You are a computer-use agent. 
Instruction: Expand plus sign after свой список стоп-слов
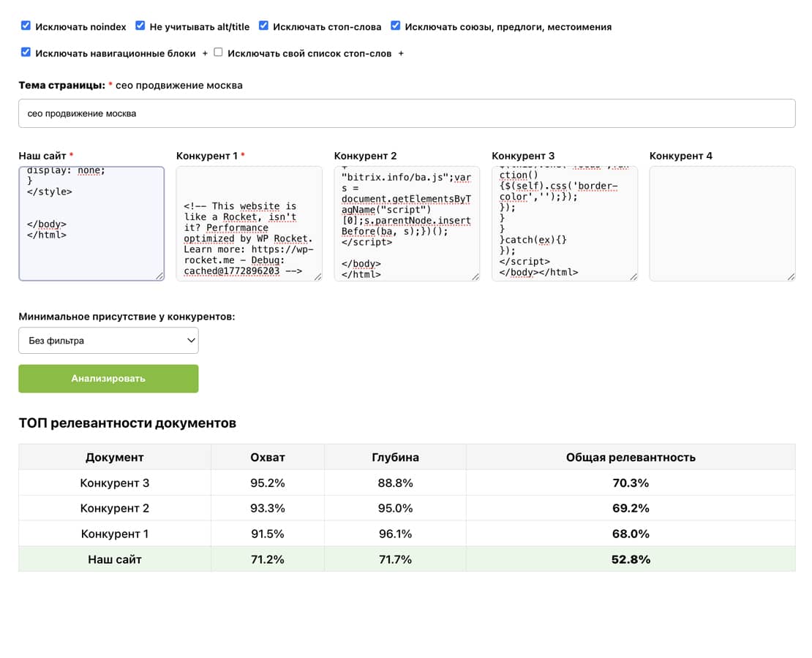click(401, 53)
